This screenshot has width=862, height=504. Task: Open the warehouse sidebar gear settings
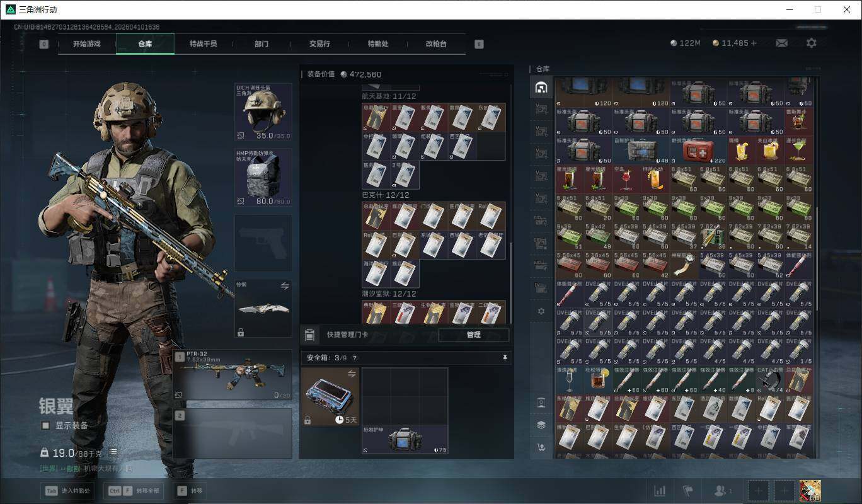pos(541,311)
